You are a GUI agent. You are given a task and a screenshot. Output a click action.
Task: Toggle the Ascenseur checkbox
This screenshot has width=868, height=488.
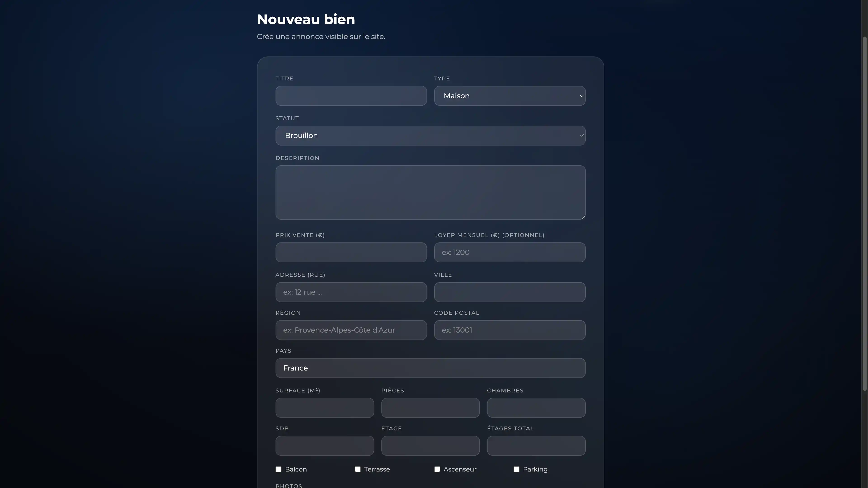pyautogui.click(x=437, y=469)
